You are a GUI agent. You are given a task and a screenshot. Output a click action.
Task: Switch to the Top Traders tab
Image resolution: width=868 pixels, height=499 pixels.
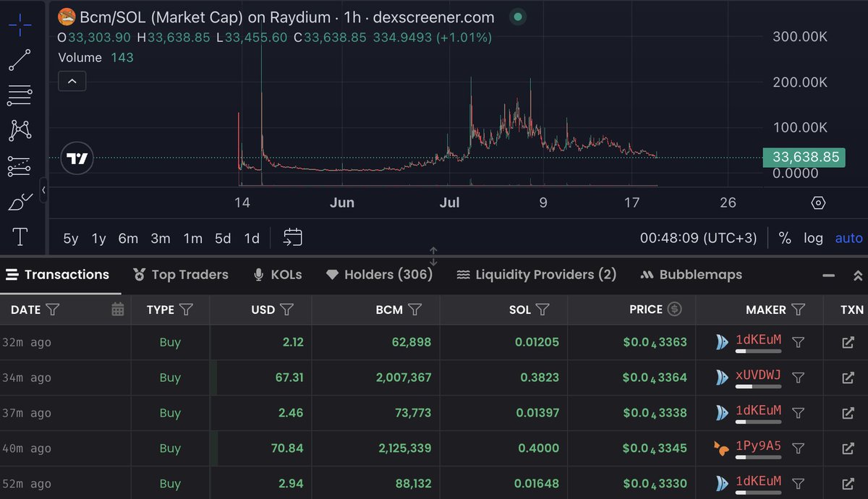point(181,275)
